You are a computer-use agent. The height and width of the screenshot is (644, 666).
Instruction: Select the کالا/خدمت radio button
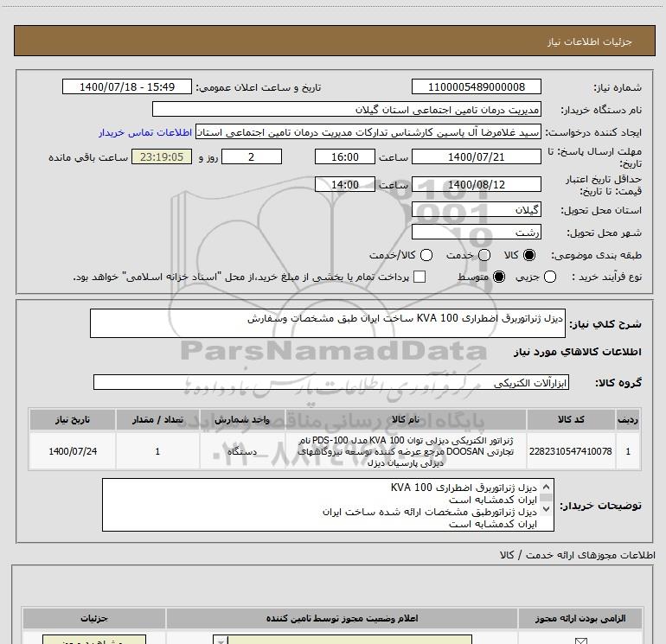426,255
